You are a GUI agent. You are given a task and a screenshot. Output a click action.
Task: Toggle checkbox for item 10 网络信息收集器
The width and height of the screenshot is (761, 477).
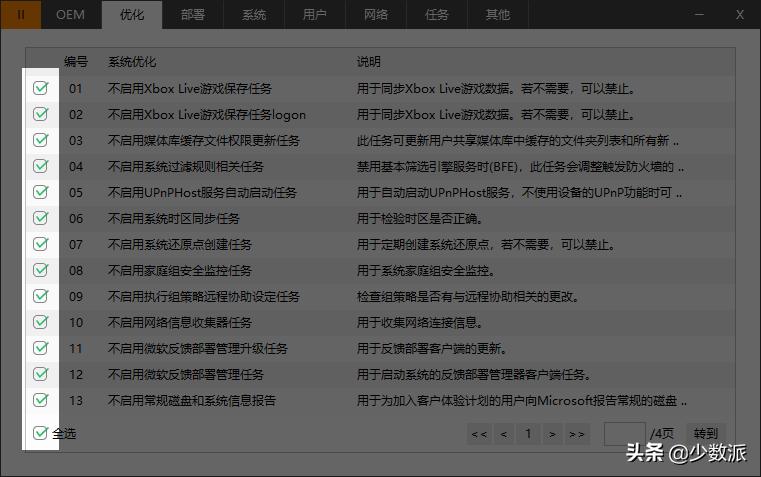40,322
